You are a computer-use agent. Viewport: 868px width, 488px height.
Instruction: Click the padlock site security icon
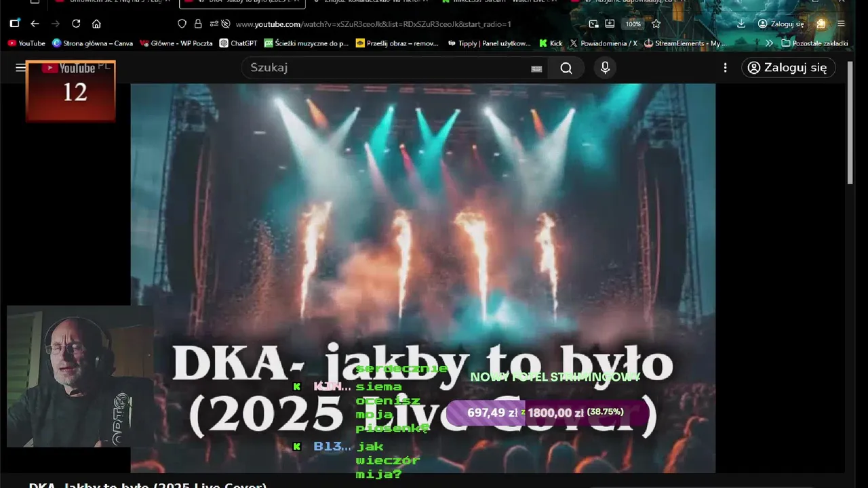pos(198,24)
